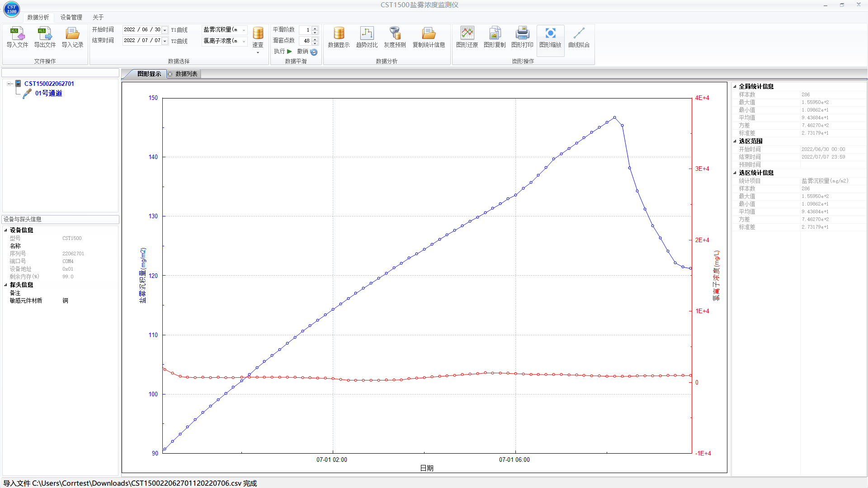Image resolution: width=868 pixels, height=488 pixels.
Task: Increase 滑窗点数 with the up arrow
Action: tap(315, 39)
